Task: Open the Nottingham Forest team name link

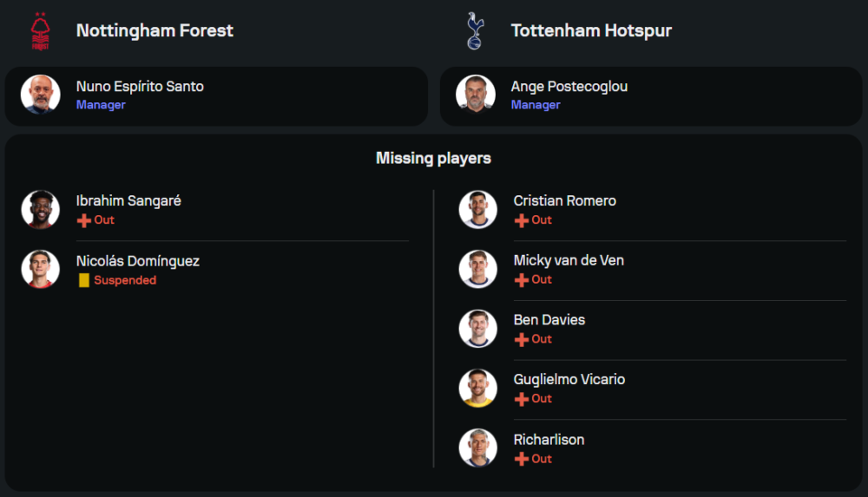Action: [155, 31]
